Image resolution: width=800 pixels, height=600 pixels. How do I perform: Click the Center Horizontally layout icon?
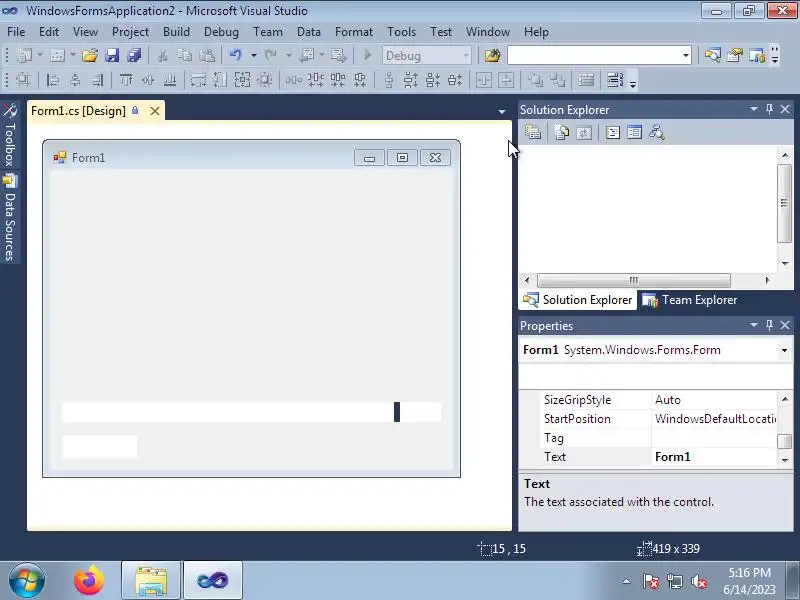[x=484, y=80]
